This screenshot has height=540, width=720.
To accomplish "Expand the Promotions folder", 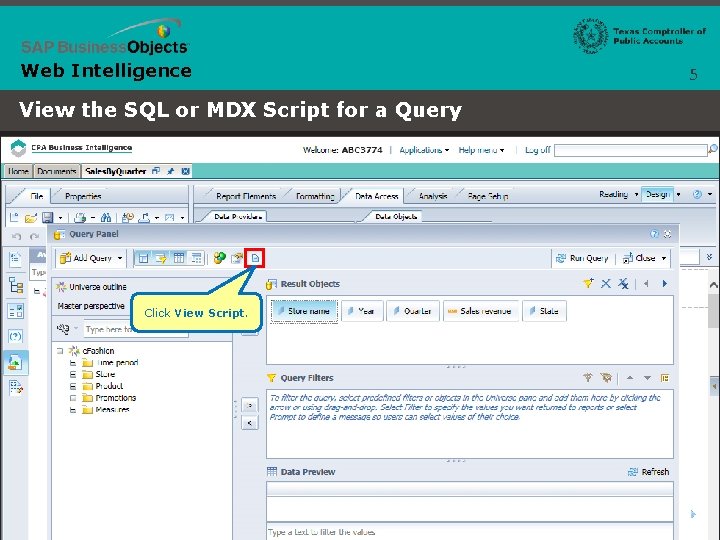I will click(73, 398).
